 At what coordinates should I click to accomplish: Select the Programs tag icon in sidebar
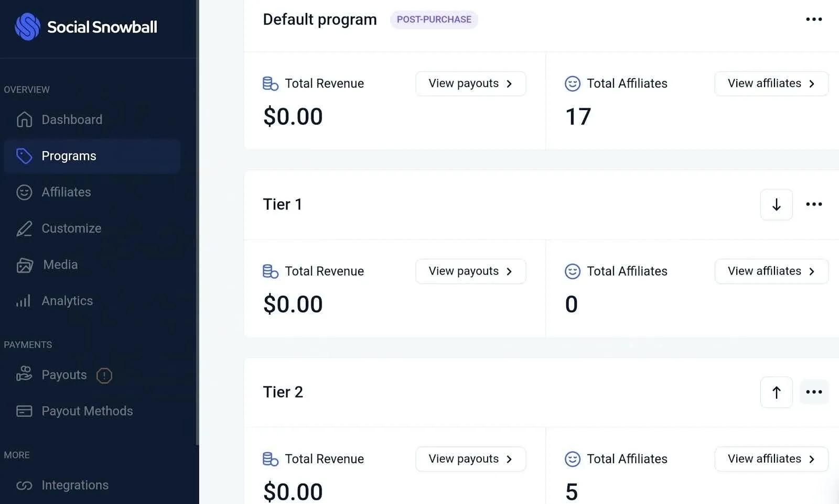click(x=24, y=156)
